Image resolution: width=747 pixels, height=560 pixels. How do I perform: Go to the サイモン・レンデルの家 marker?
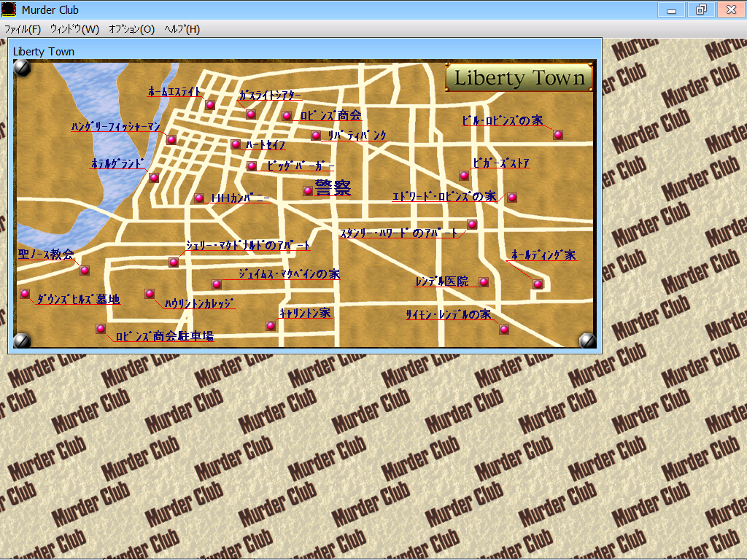coord(504,329)
